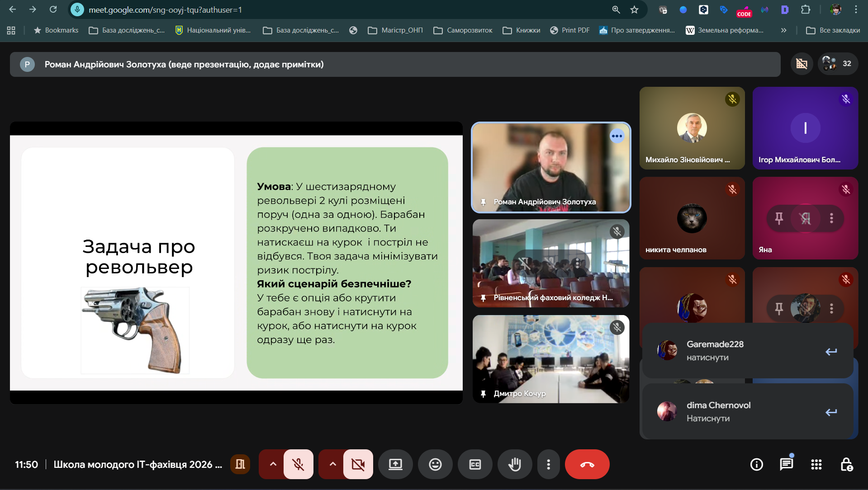868x490 pixels.
Task: Open the chat with everyone panel
Action: 787,464
